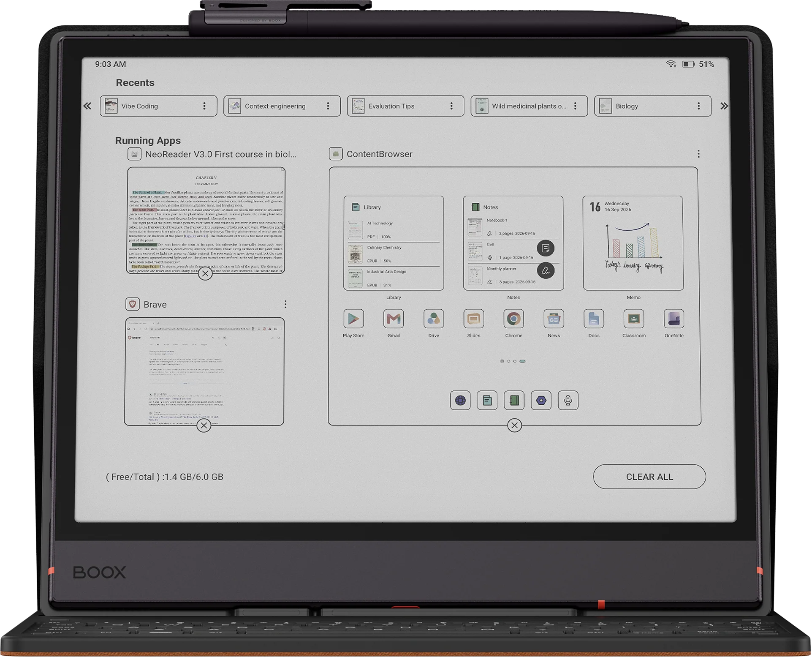Close the NeoReader running app
Viewport: 812px width, 657px height.
[205, 274]
